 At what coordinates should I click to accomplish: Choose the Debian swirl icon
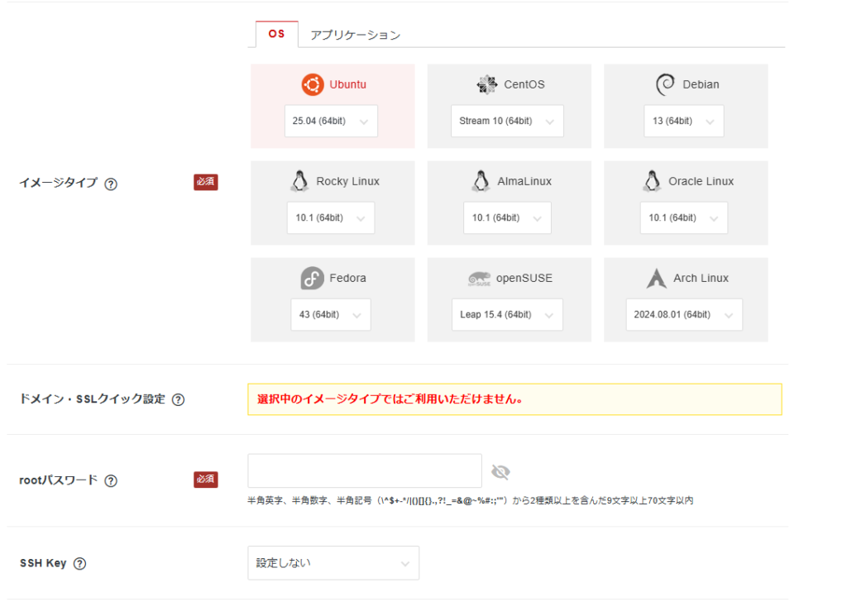tap(665, 84)
